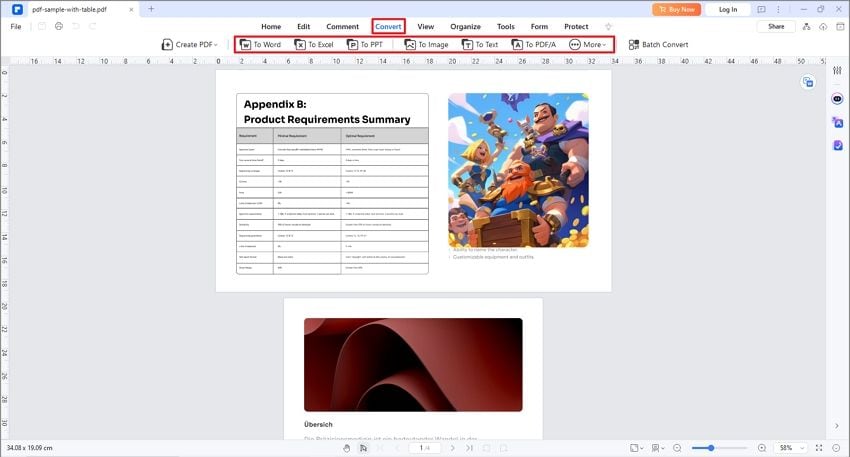Expand the right sidebar chevron arrow
850x457 pixels.
(x=837, y=426)
